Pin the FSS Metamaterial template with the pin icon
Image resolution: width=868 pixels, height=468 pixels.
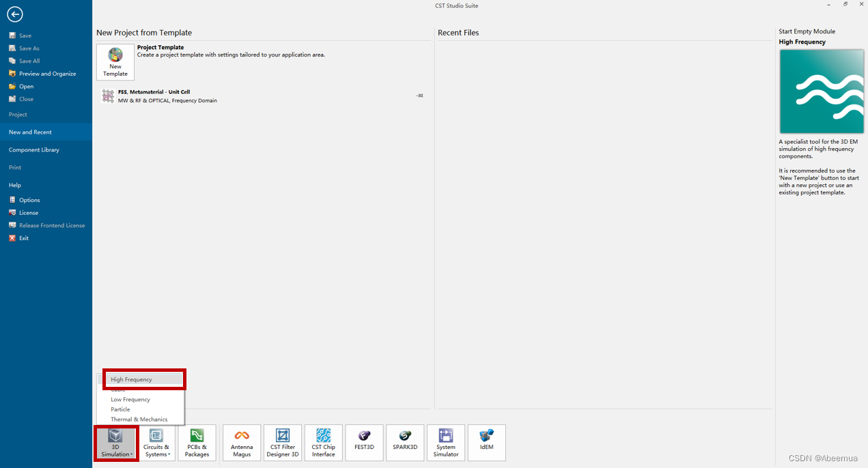[419, 96]
